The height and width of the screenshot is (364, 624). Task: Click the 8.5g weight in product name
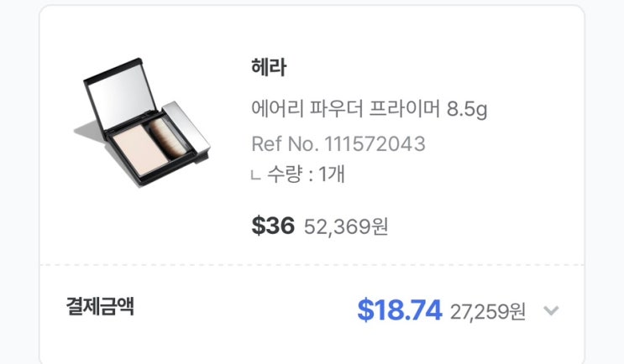click(x=467, y=108)
